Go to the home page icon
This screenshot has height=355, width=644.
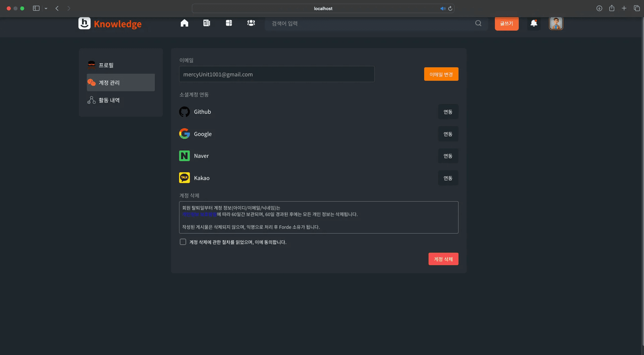tap(184, 23)
